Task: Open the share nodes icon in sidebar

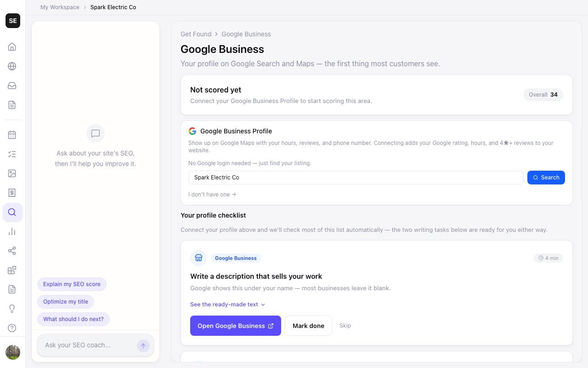Action: coord(12,251)
